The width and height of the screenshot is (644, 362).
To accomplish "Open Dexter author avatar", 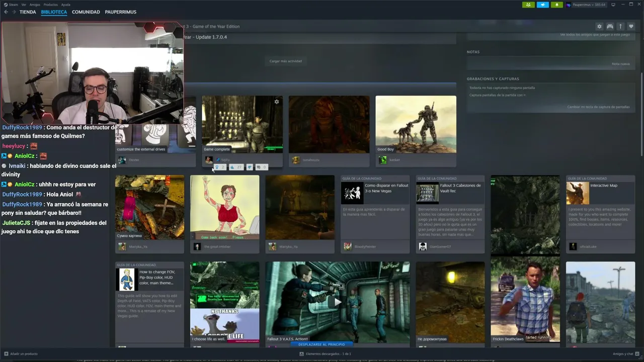I will tap(122, 160).
